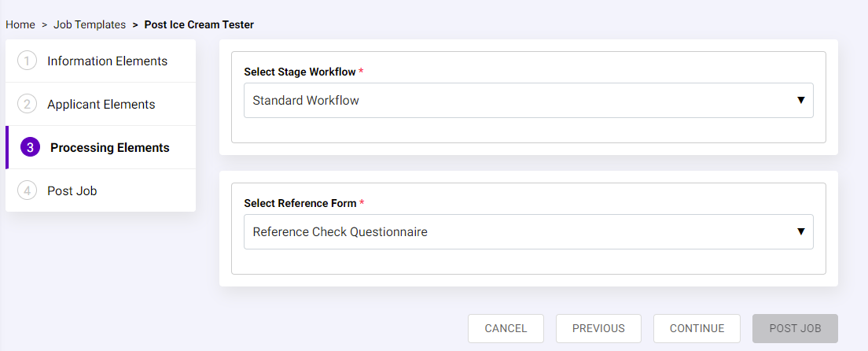Expand Reference Form dropdown arrow
This screenshot has height=351, width=868.
pos(800,232)
